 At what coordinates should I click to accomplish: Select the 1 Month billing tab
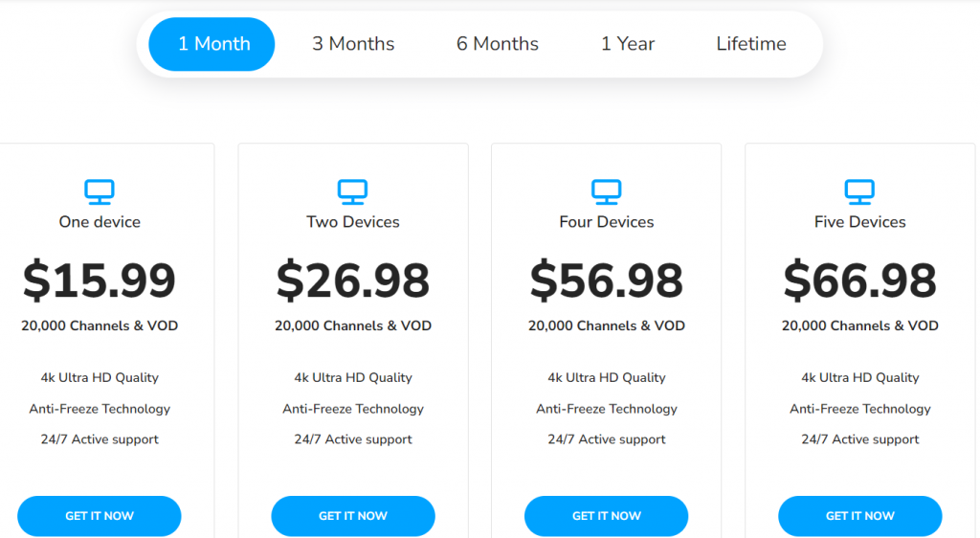pyautogui.click(x=212, y=44)
